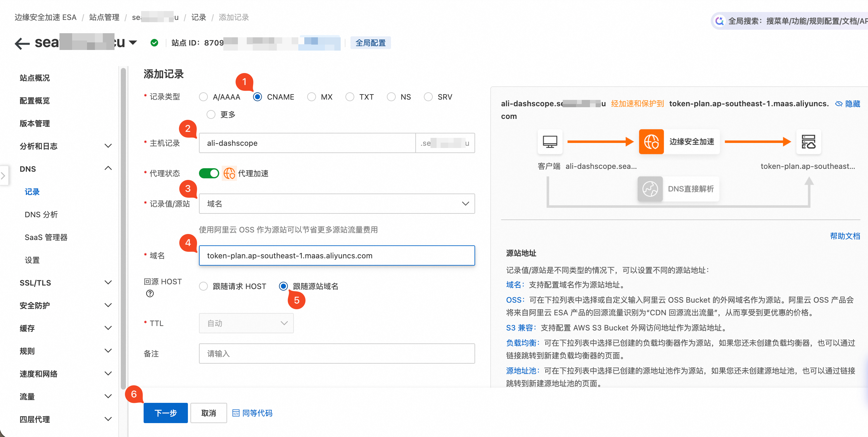
Task: Click the orange 边缘安全加速 globe icon
Action: (651, 142)
